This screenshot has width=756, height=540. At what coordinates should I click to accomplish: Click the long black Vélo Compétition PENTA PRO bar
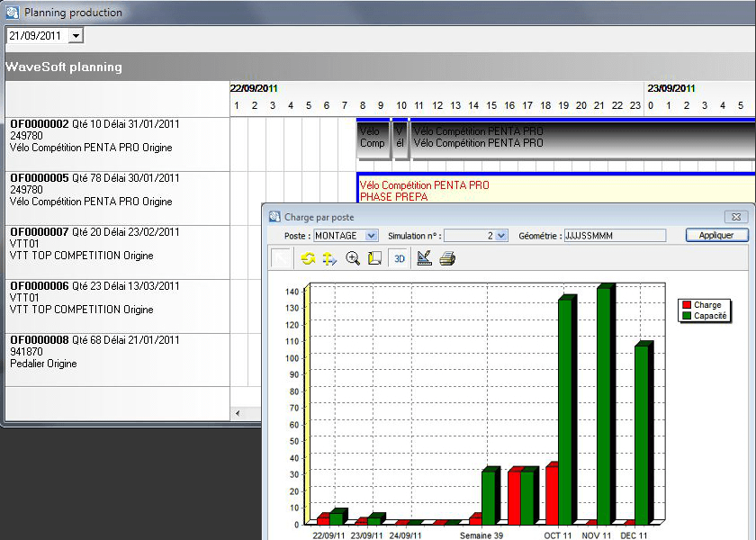(582, 139)
